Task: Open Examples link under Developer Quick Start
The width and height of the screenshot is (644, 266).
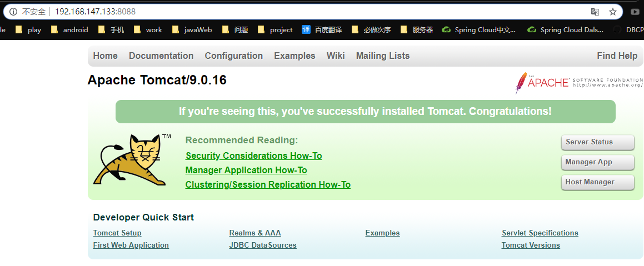Action: [382, 233]
